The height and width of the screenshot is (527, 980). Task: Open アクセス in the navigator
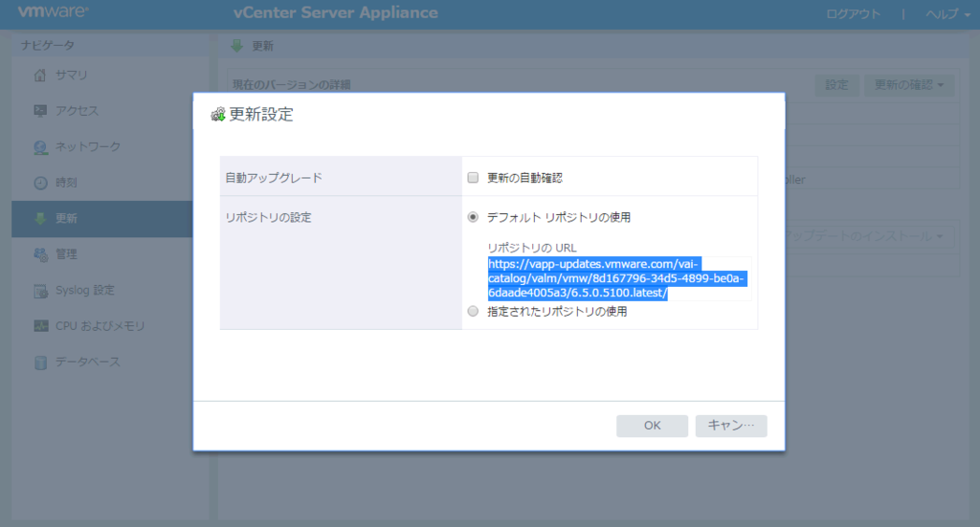(77, 111)
